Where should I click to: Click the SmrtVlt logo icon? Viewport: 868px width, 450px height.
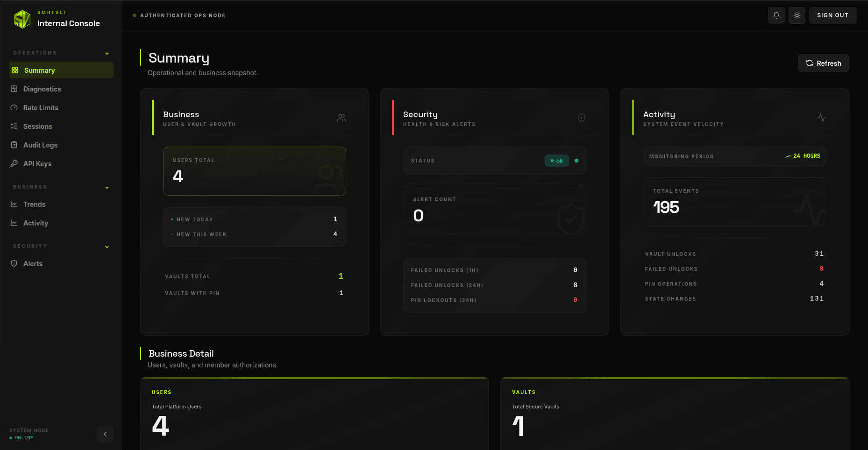coord(22,19)
